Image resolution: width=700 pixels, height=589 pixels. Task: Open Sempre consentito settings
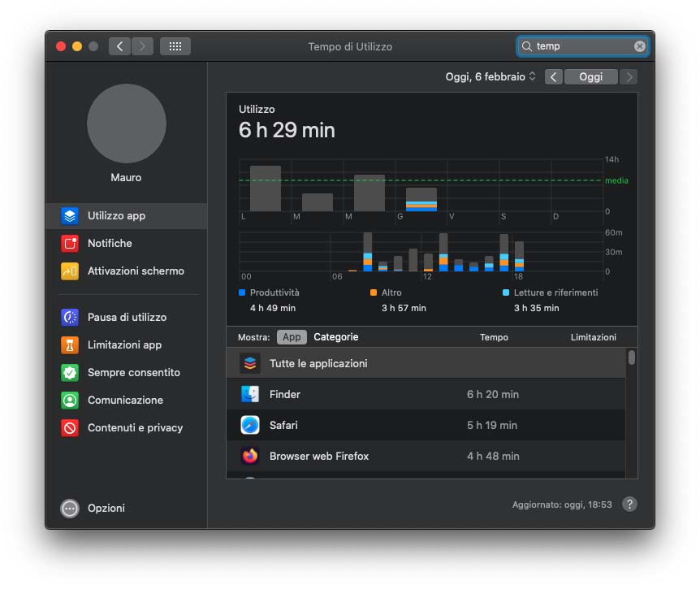[126, 373]
